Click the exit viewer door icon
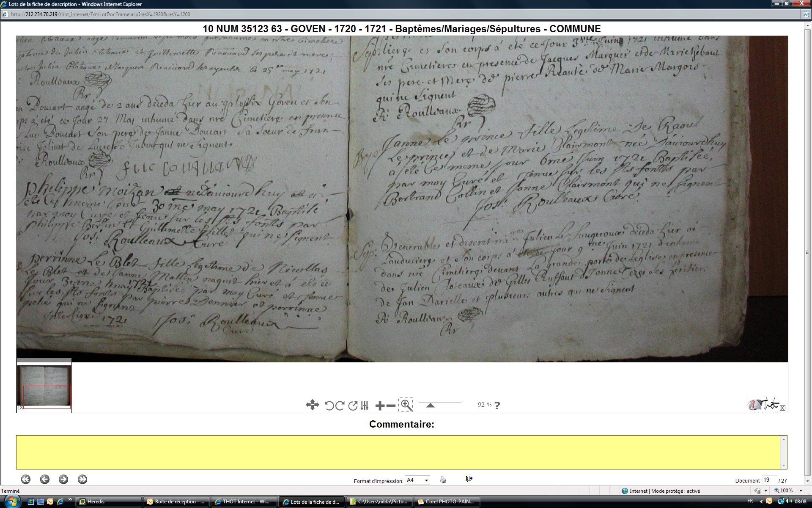This screenshot has width=812, height=508. (x=469, y=479)
